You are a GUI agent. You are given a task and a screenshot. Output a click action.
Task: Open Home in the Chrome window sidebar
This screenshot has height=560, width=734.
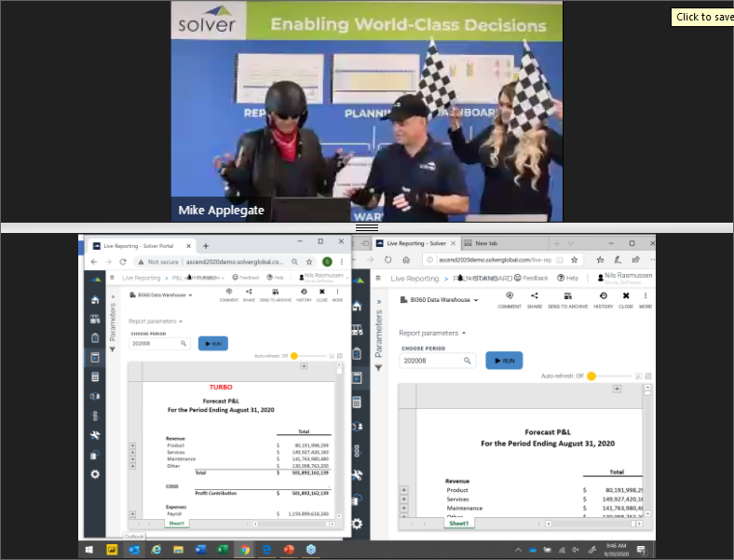(95, 300)
